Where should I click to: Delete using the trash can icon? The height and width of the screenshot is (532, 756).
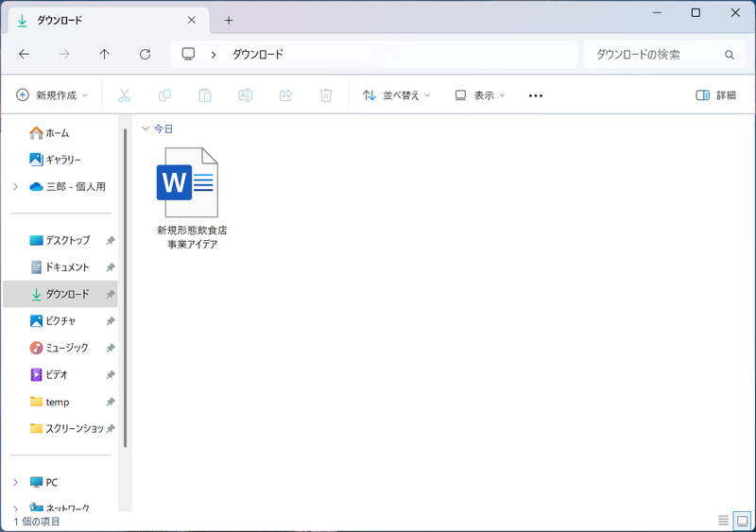[326, 95]
